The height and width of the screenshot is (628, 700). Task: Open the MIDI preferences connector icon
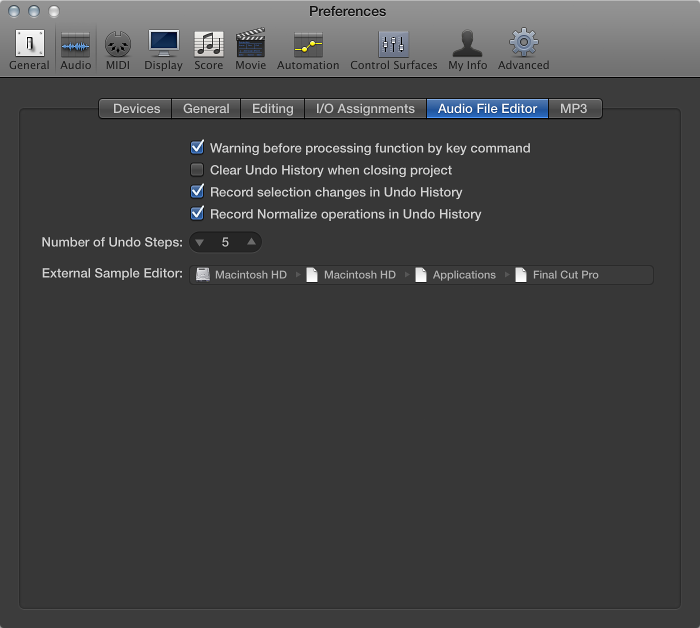118,44
